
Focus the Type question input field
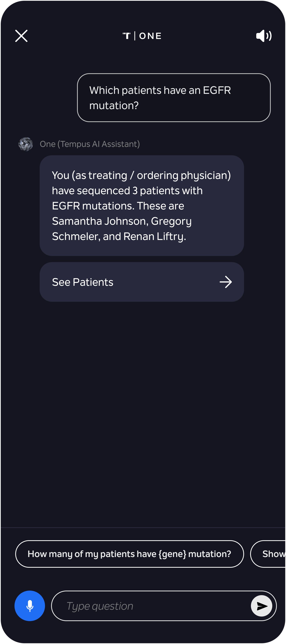pos(151,606)
